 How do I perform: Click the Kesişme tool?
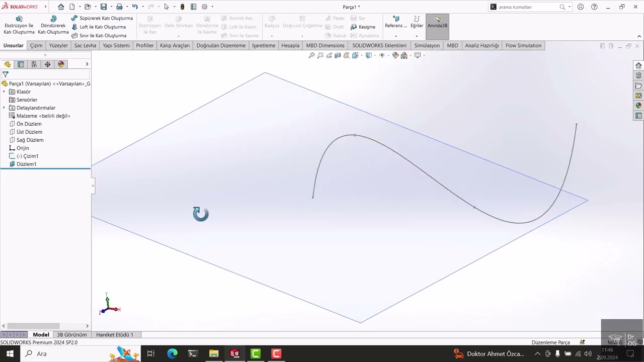[x=363, y=27]
